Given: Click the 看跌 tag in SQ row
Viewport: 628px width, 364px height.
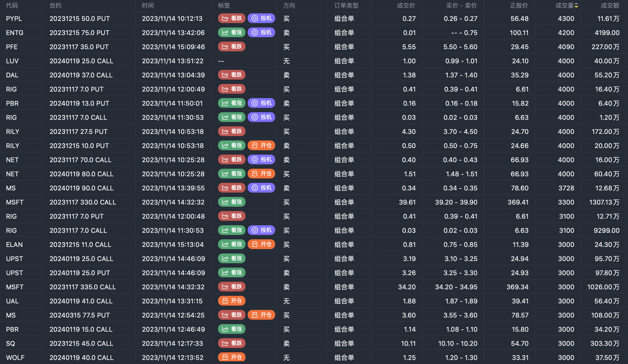Looking at the screenshot, I should click(x=232, y=343).
